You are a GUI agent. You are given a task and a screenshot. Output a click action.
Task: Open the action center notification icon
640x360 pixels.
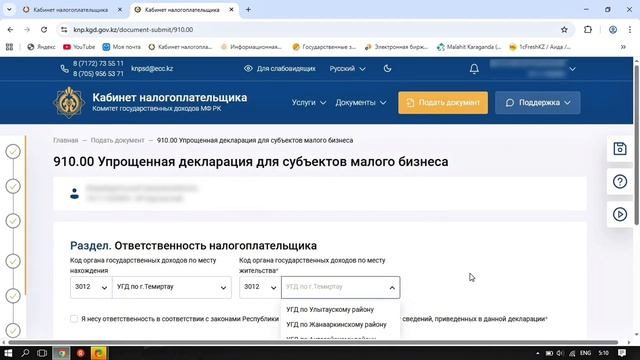(x=622, y=353)
